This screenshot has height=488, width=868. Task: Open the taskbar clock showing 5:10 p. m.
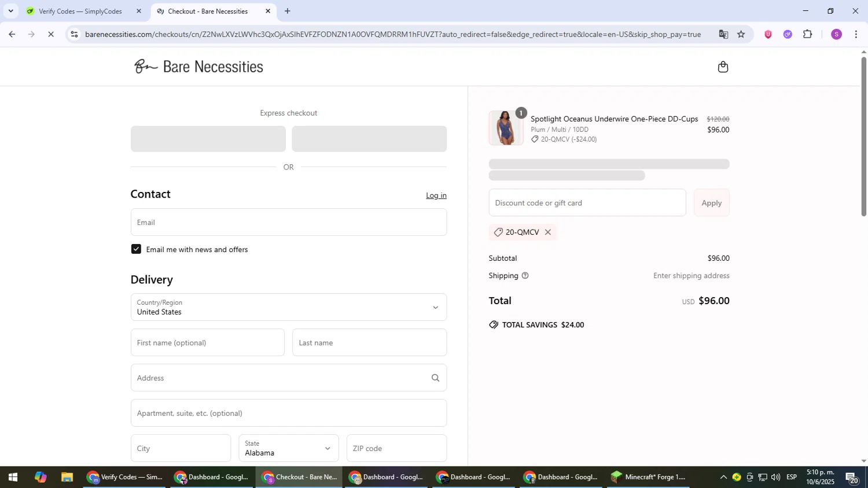click(821, 478)
